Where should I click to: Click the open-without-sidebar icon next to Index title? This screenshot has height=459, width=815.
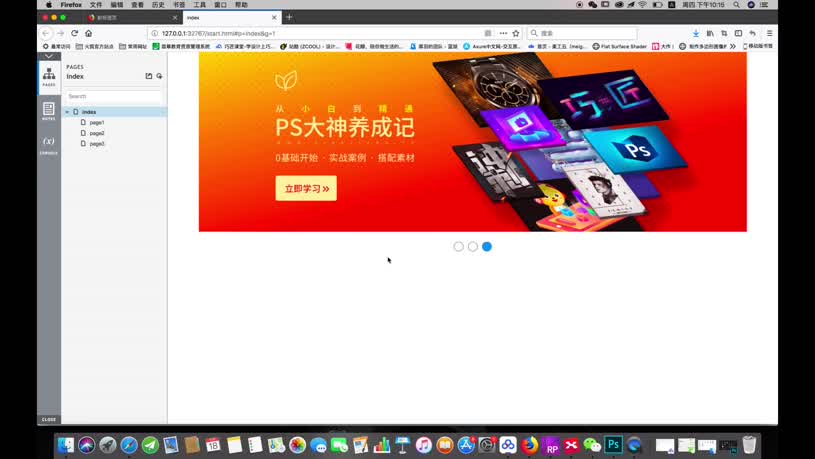pyautogui.click(x=149, y=76)
